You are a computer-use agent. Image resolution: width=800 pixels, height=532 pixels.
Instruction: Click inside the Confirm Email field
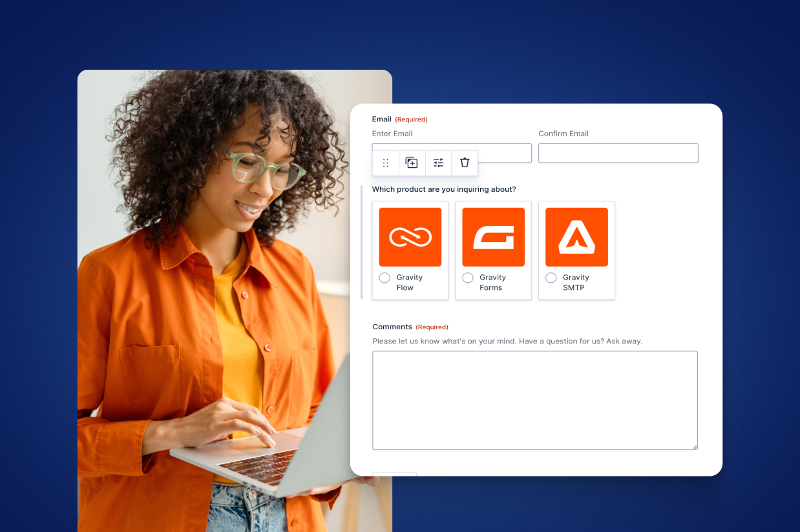(618, 153)
